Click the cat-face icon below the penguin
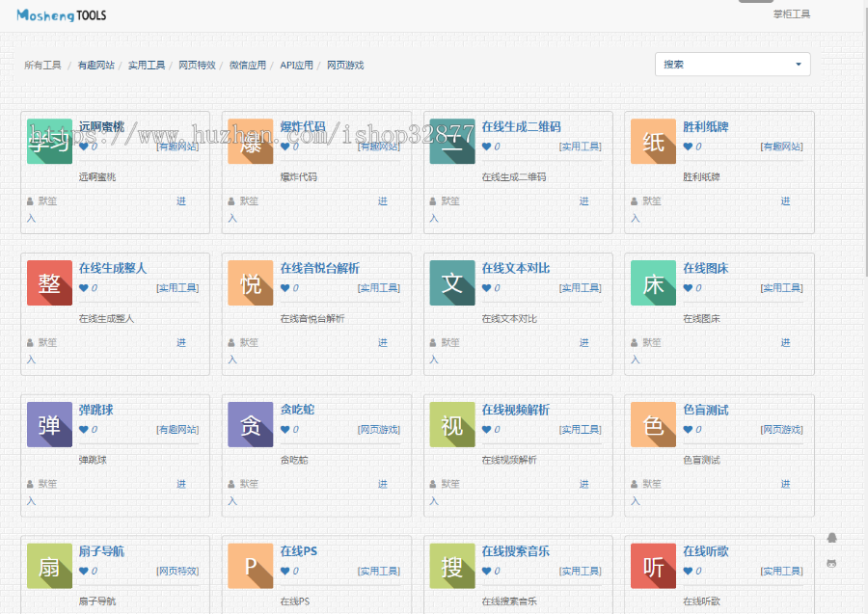Viewport: 868px width, 614px height. tap(831, 563)
